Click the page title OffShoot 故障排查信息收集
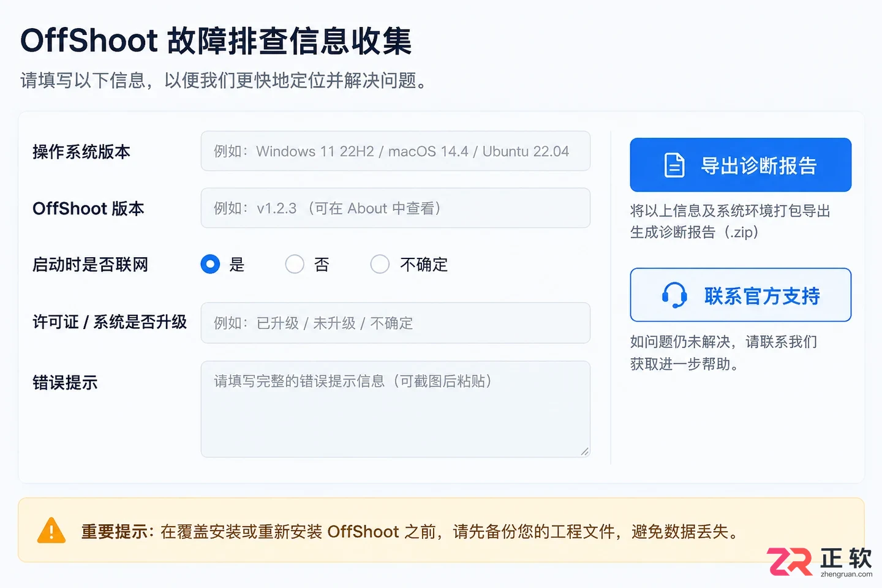Screen dimensions: 882x588 pyautogui.click(x=216, y=41)
